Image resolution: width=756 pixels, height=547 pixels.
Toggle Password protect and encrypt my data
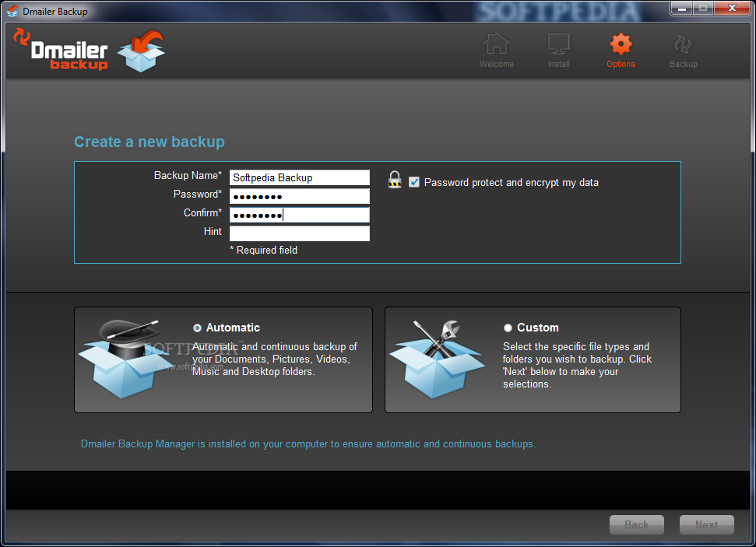pyautogui.click(x=413, y=182)
